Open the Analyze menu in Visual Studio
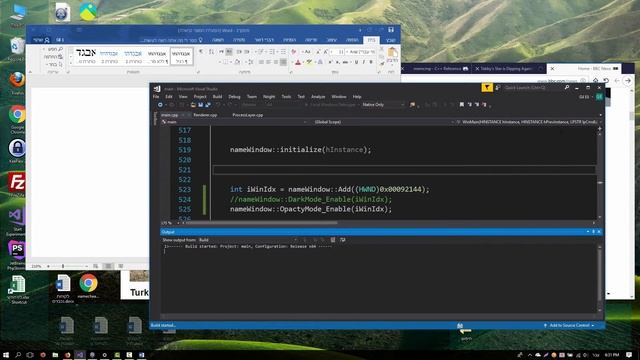Screen dimensions: 640x360 318,97
